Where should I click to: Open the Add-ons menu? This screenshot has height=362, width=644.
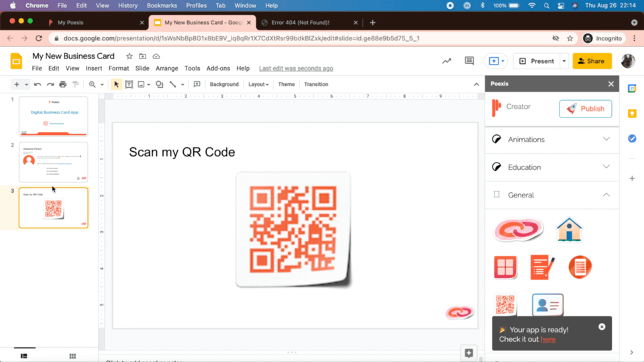[218, 69]
